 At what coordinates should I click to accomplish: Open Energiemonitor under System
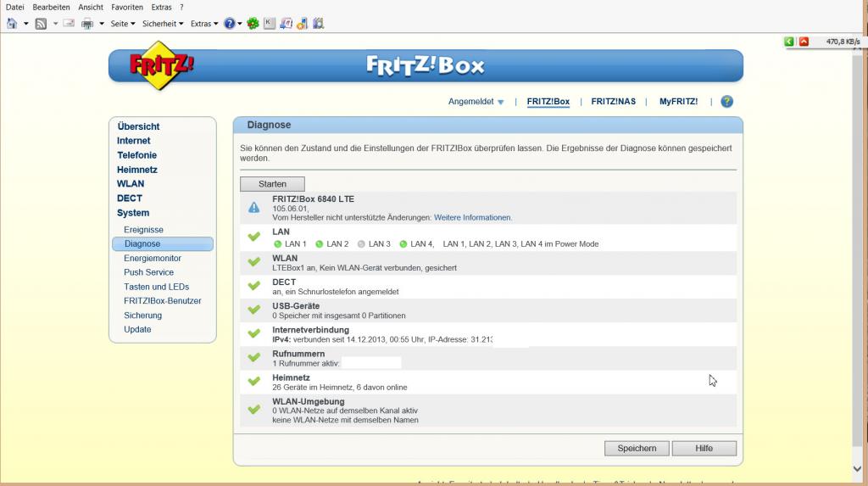153,258
